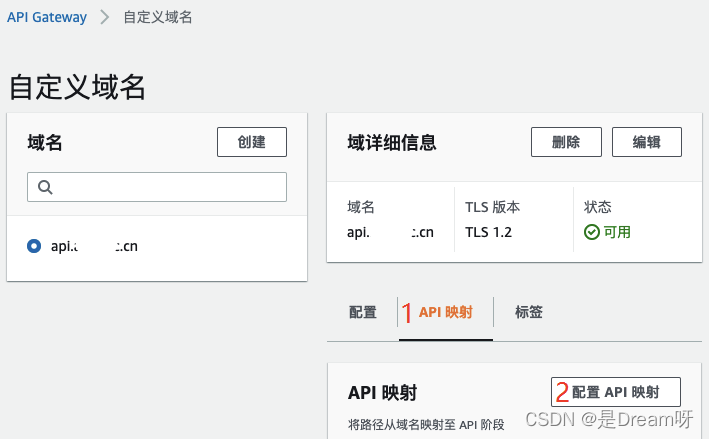Switch to the 标签 tab
Viewport: 709px width, 439px height.
pyautogui.click(x=529, y=312)
